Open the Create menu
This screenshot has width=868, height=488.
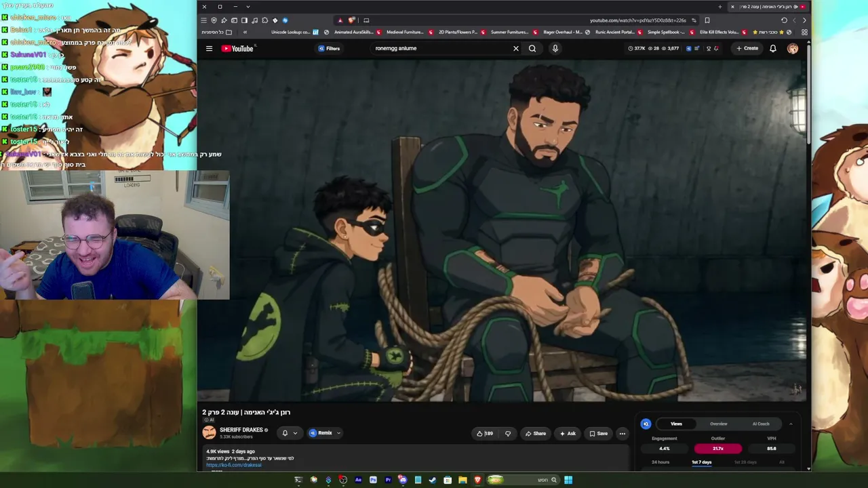(x=747, y=48)
